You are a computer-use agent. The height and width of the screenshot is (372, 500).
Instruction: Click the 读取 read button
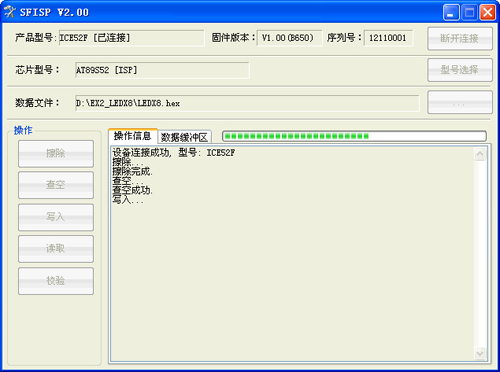[56, 249]
